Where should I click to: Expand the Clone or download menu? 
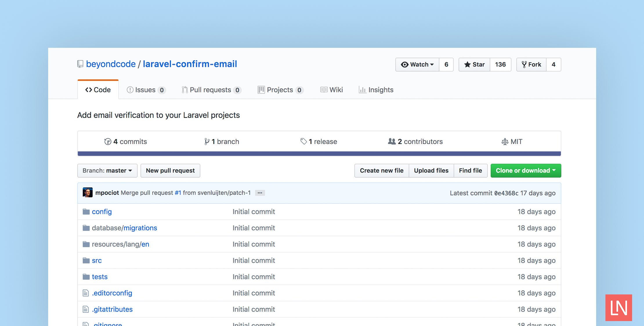click(525, 170)
